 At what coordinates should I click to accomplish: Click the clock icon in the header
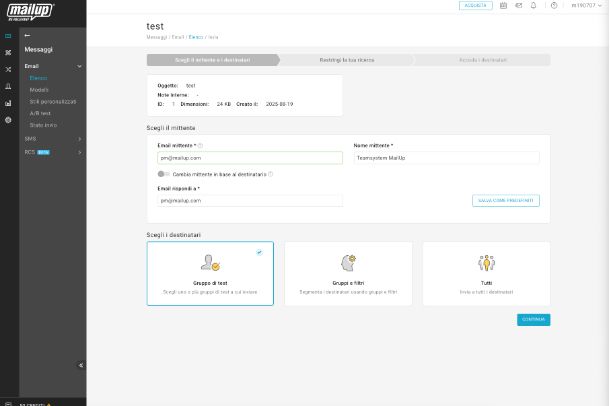(554, 6)
